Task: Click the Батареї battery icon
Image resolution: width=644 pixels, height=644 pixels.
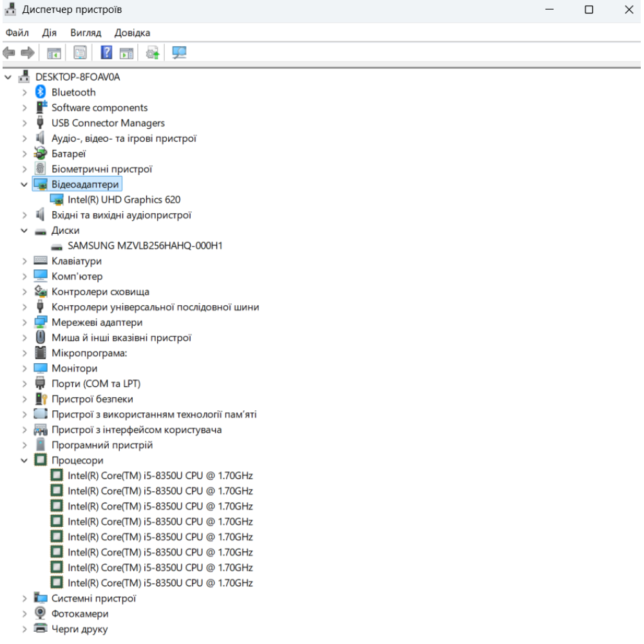Action: [x=41, y=154]
